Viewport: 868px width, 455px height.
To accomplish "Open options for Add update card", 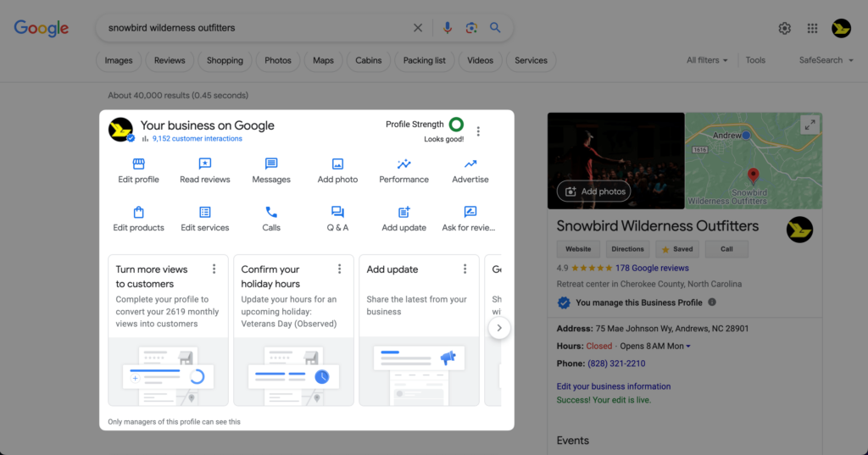I will [465, 269].
